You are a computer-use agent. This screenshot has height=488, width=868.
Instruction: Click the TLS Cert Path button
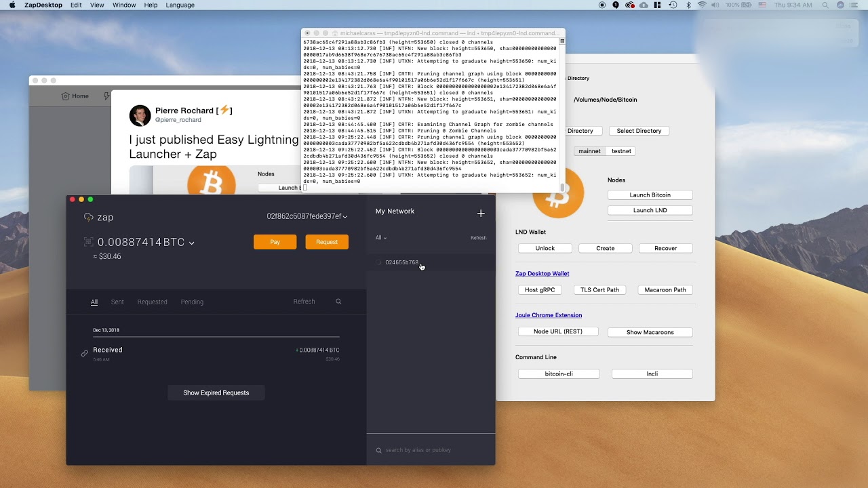pos(600,290)
